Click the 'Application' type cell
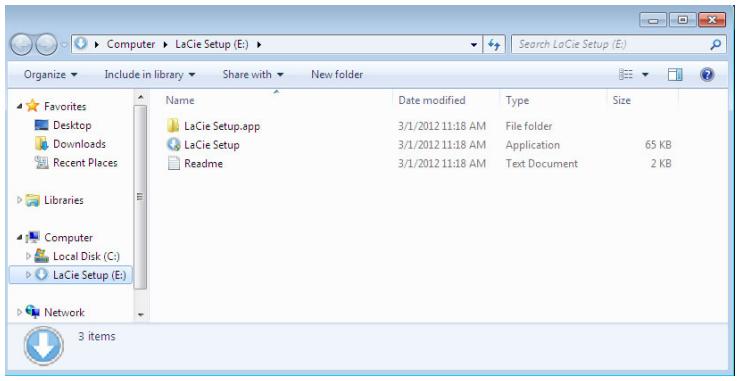The height and width of the screenshot is (381, 740). tap(532, 144)
